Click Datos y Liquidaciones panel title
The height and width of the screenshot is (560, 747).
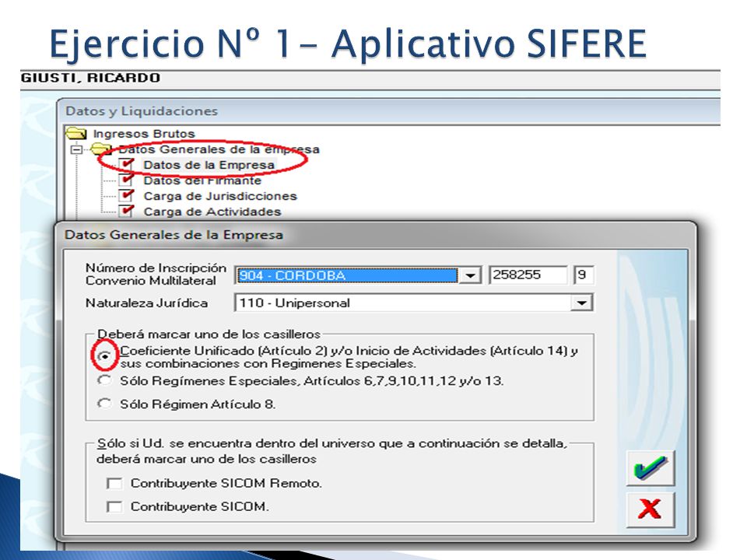tap(142, 111)
